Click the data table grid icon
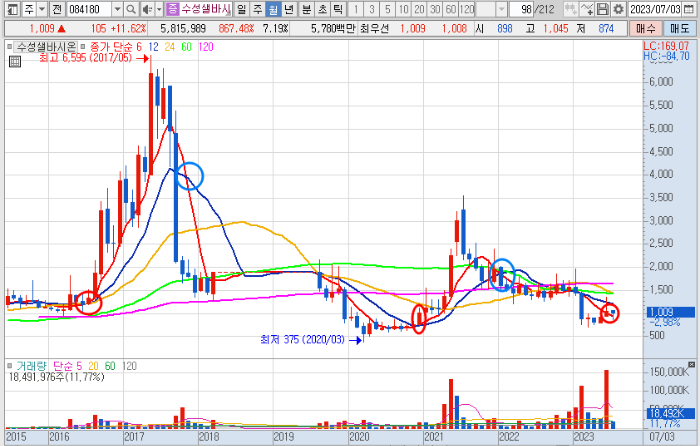This screenshot has width=700, height=446. click(x=15, y=62)
